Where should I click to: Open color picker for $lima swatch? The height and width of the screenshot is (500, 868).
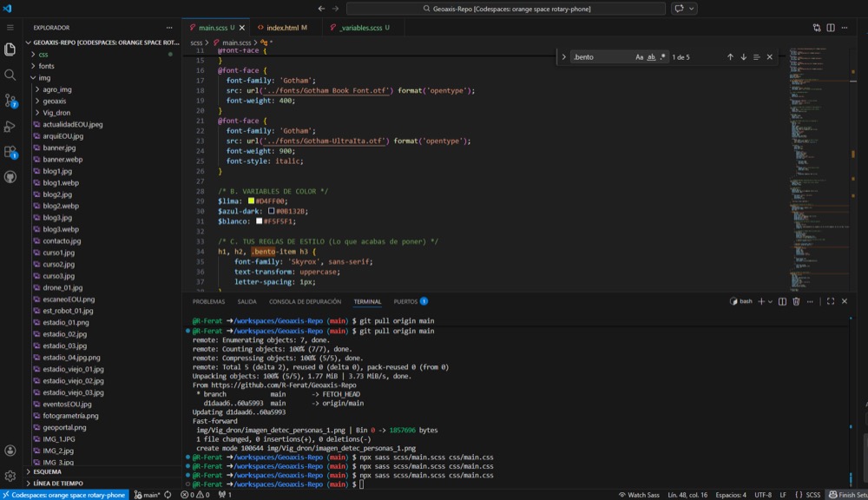(251, 201)
